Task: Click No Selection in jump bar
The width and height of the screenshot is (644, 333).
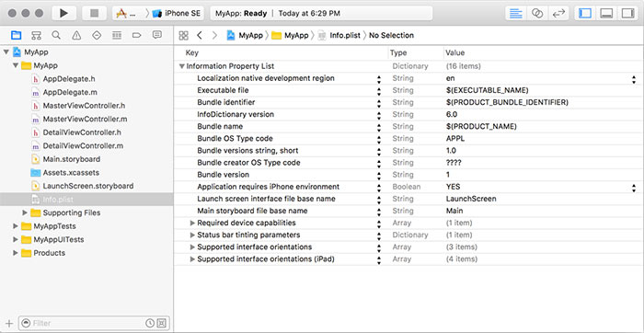Action: (x=391, y=35)
